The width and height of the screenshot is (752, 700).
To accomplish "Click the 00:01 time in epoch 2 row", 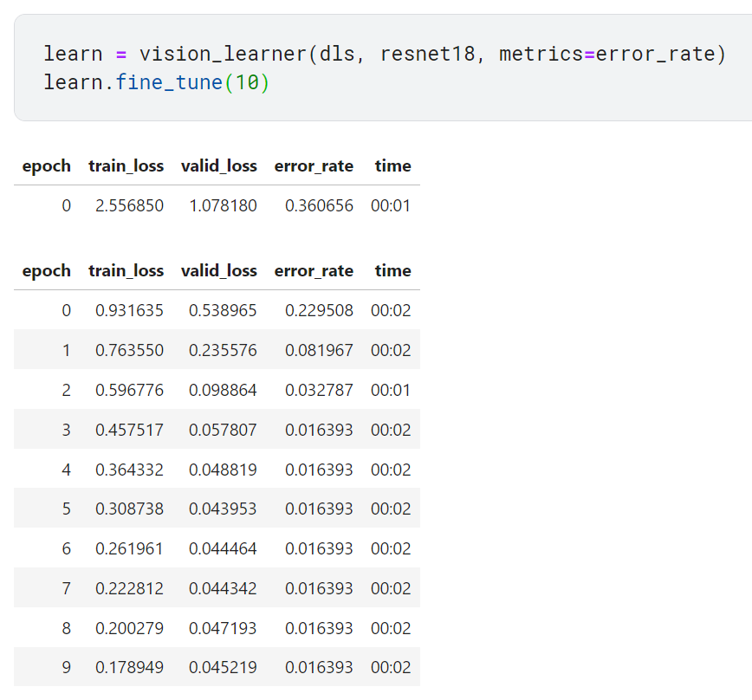I will [x=391, y=390].
